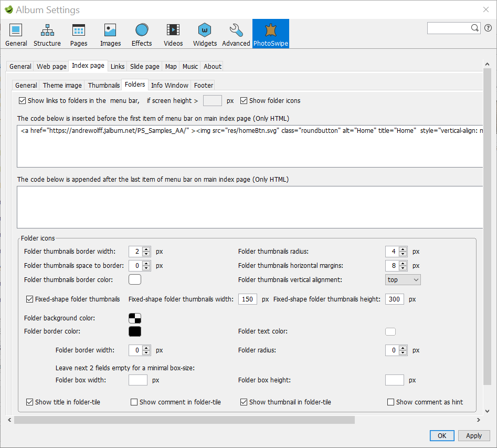The width and height of the screenshot is (497, 448).
Task: Uncheck Show folder icons checkbox
Action: [x=244, y=101]
